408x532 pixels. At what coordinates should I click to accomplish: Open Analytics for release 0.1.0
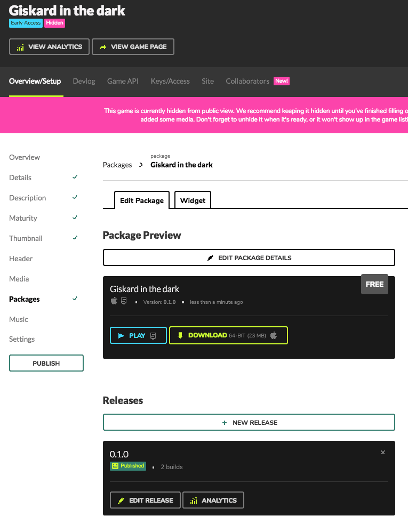[213, 500]
